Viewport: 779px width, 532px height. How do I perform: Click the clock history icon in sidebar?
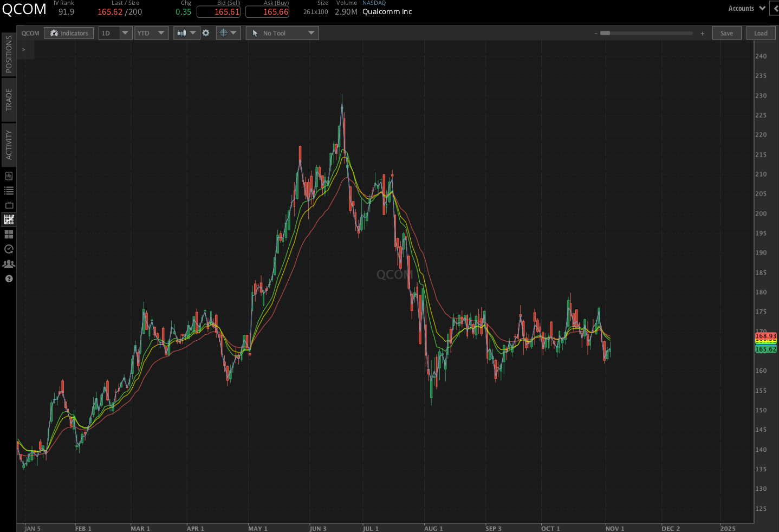click(9, 249)
